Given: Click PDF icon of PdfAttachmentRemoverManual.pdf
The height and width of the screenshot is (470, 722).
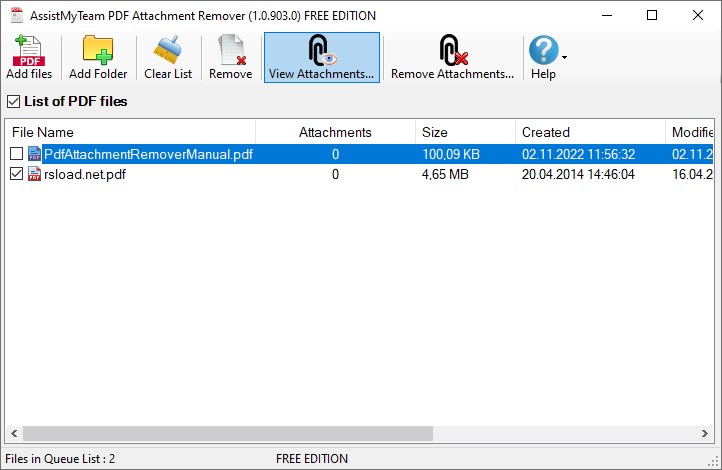Looking at the screenshot, I should [x=34, y=154].
